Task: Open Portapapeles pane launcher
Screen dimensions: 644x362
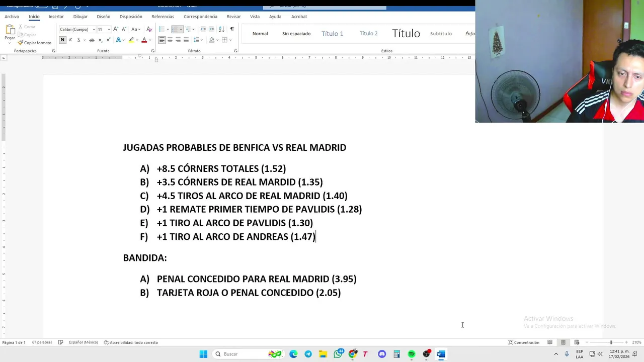Action: click(53, 51)
